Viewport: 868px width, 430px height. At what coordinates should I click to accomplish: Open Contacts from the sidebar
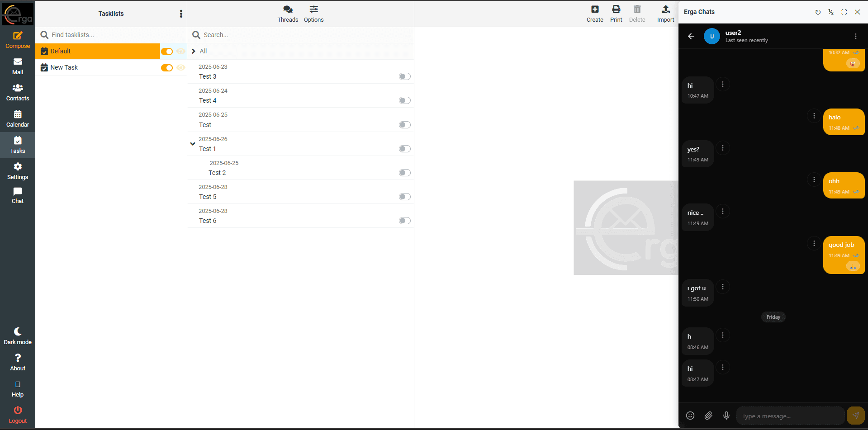click(x=18, y=92)
